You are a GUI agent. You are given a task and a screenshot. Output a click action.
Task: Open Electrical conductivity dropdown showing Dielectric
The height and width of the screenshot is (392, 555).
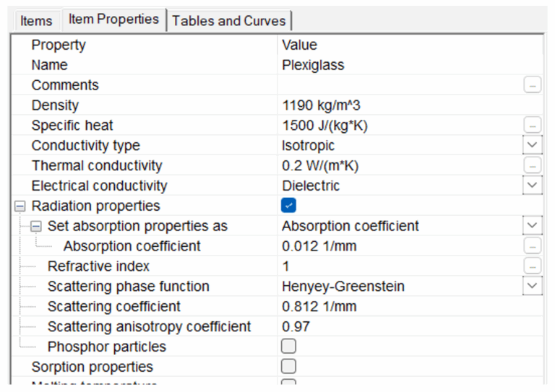pyautogui.click(x=532, y=186)
